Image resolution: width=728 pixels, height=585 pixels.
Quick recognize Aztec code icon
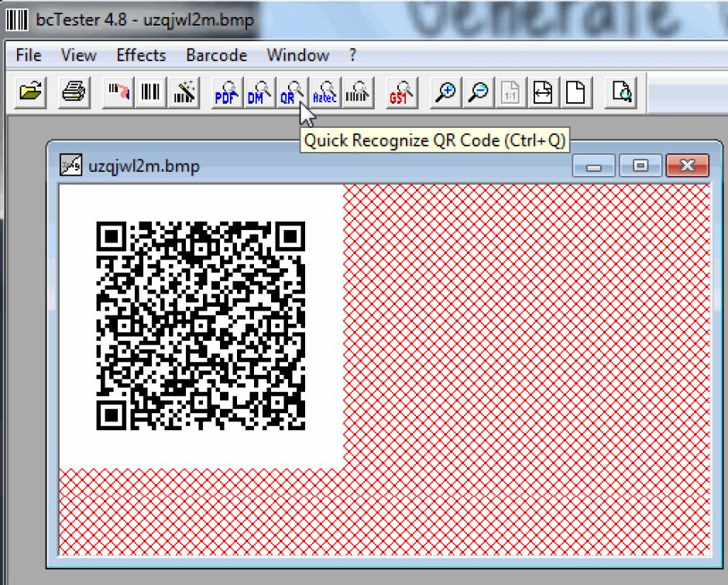tap(325, 92)
